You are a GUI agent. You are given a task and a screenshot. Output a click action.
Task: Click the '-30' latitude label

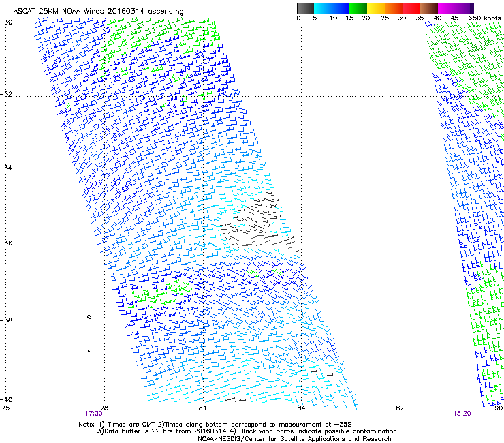(x=6, y=22)
